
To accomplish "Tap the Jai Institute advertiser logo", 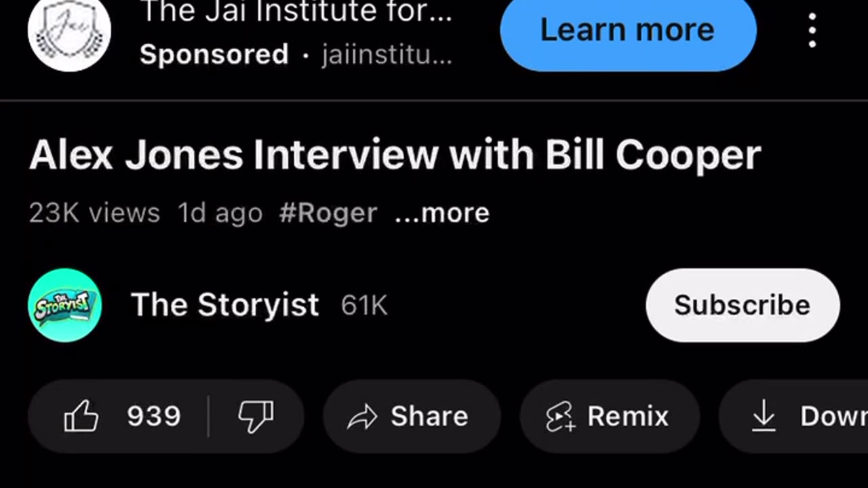I will tap(69, 30).
